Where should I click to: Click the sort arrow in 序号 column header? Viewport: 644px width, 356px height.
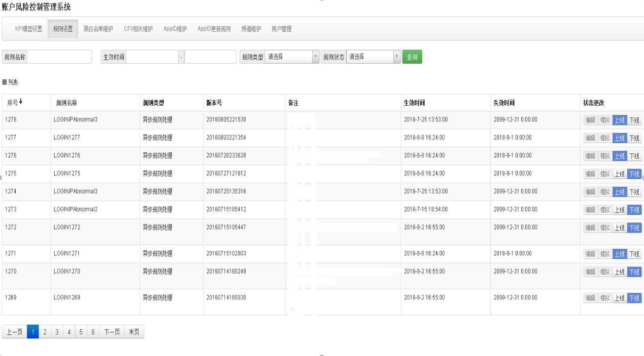pos(21,102)
